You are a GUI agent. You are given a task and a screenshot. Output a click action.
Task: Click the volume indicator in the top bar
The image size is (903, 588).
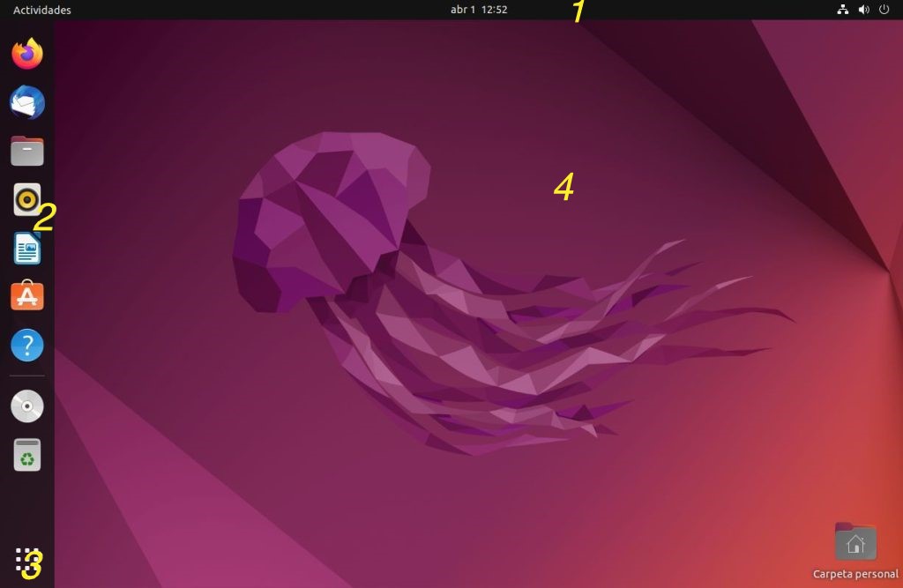click(862, 10)
